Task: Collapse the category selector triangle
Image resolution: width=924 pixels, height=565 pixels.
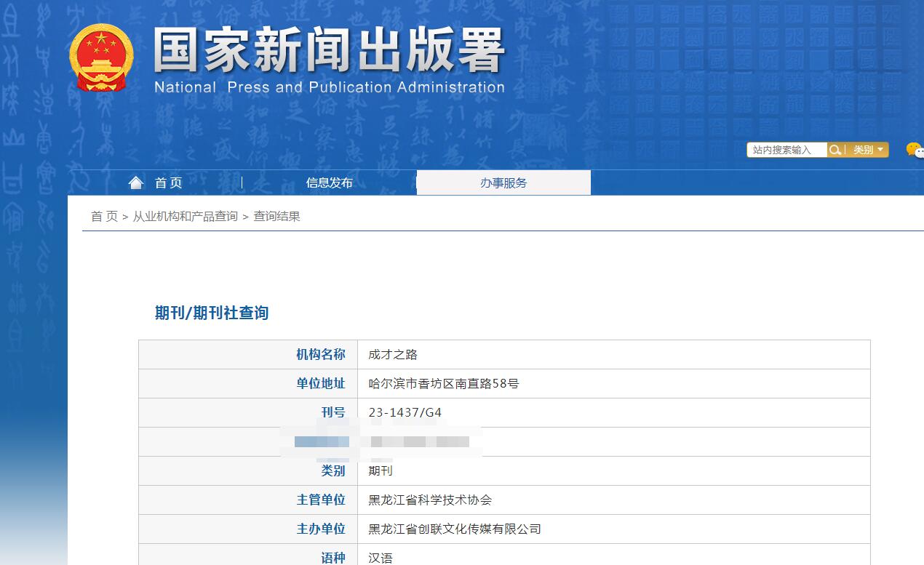Action: pyautogui.click(x=880, y=150)
